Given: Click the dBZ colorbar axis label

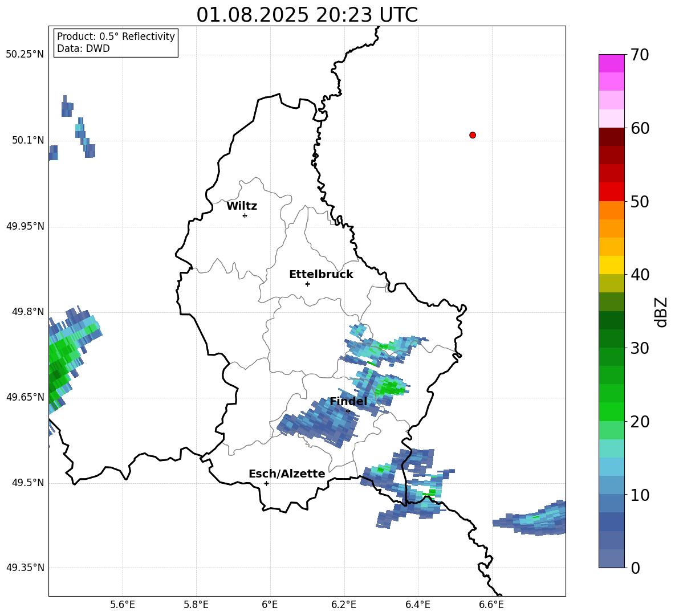Looking at the screenshot, I should click(x=661, y=312).
